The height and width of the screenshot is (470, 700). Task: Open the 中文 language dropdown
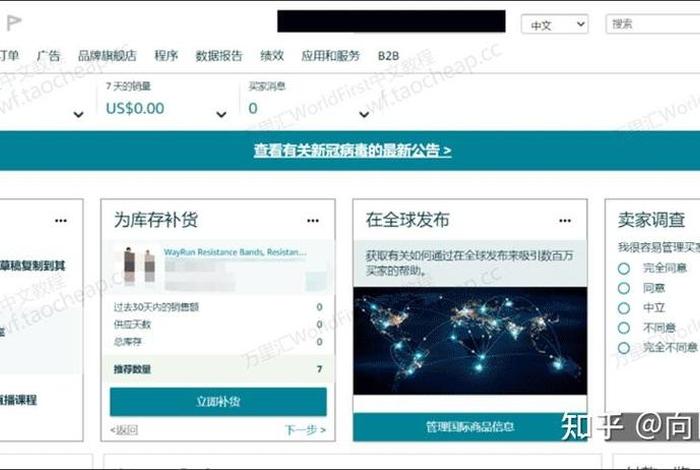554,25
